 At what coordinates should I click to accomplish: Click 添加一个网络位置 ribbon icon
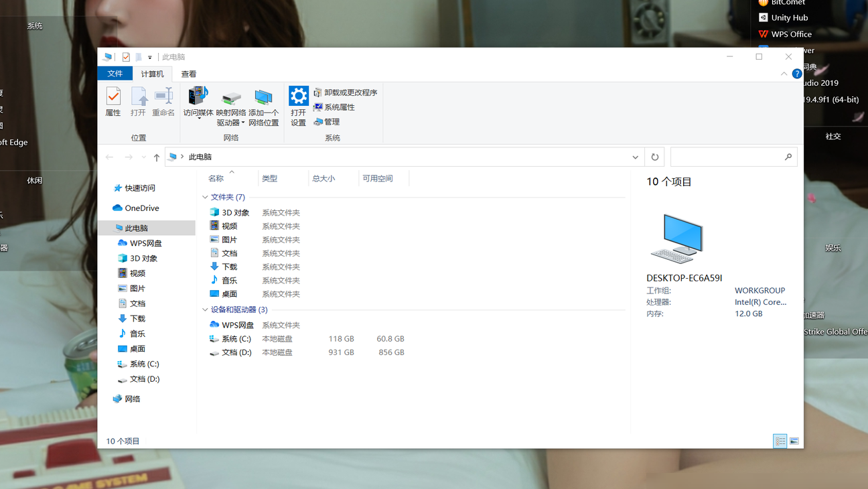click(x=263, y=107)
